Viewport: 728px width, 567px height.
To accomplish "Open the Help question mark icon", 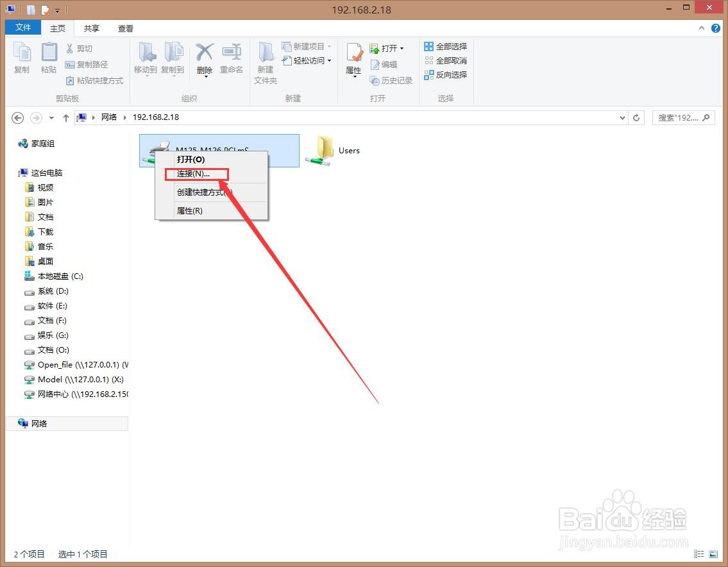I will [715, 28].
